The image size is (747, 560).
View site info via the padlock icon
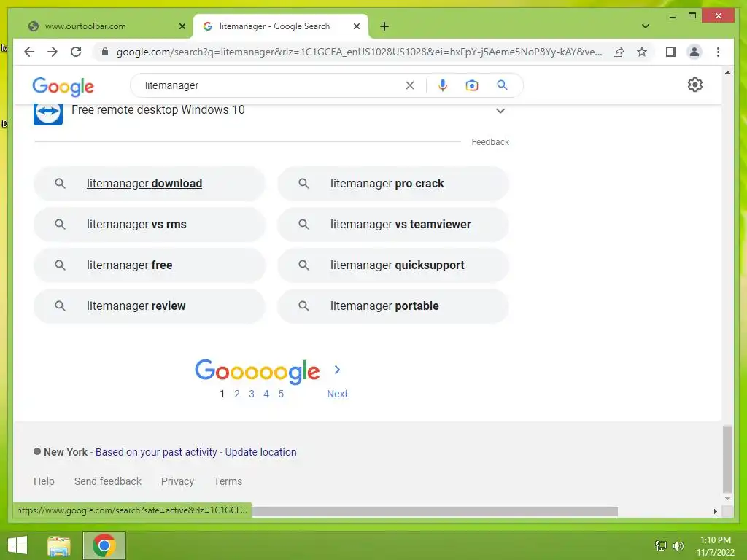point(105,52)
